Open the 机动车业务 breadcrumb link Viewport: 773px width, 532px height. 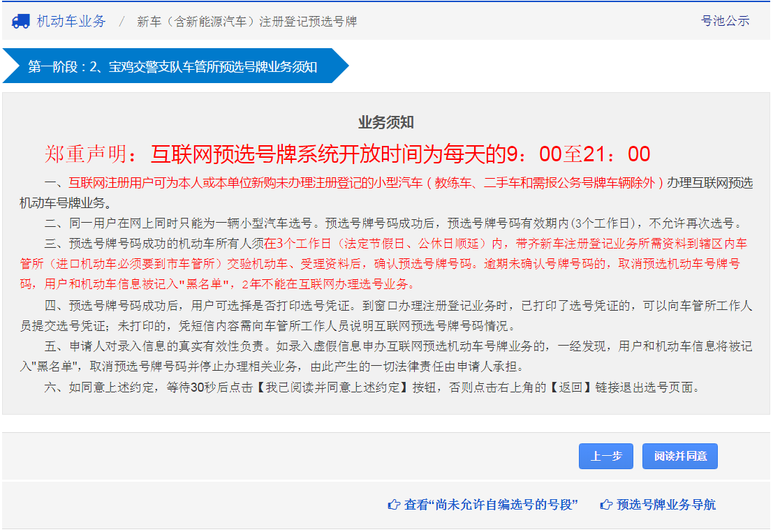(x=71, y=21)
